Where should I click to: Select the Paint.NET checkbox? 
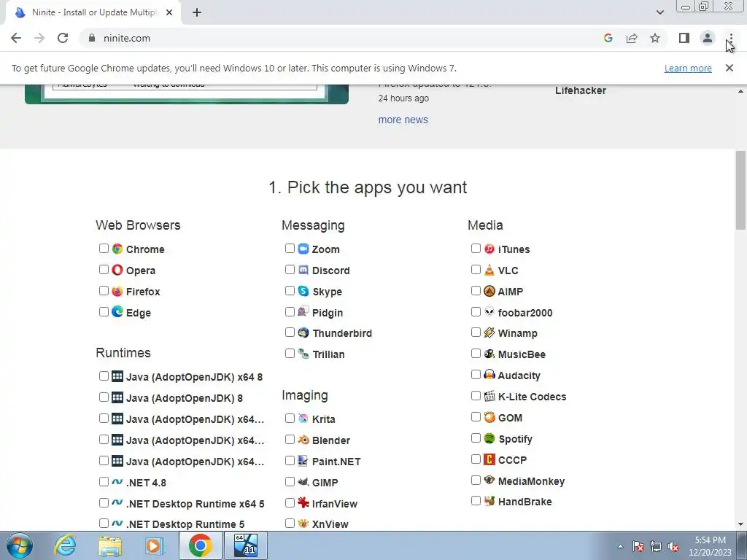tap(290, 461)
